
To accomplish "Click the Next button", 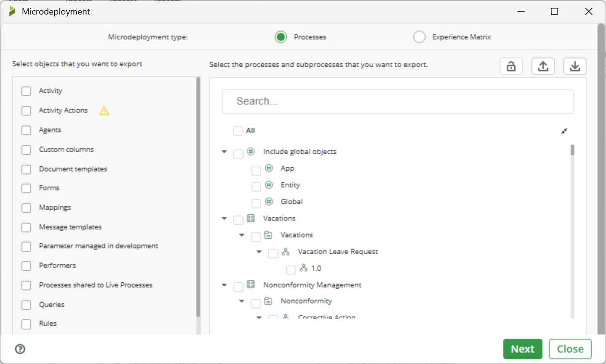I will coord(523,349).
